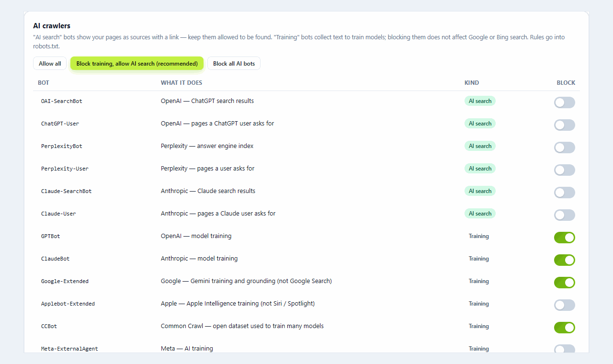
Task: Choose the Block all AI bots preset
Action: (234, 64)
